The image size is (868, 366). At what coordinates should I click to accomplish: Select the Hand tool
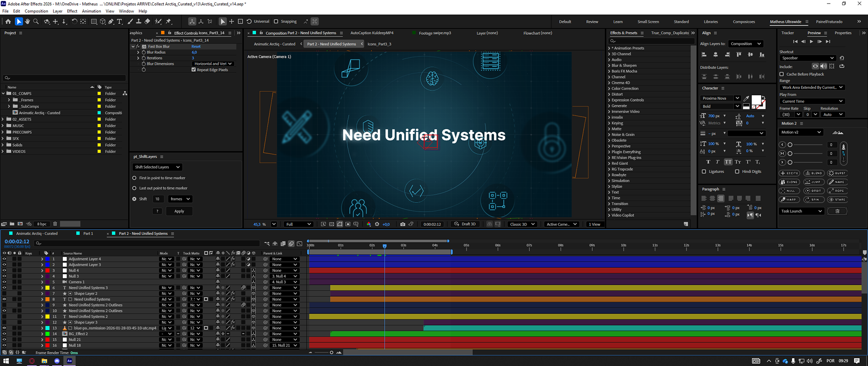click(28, 21)
